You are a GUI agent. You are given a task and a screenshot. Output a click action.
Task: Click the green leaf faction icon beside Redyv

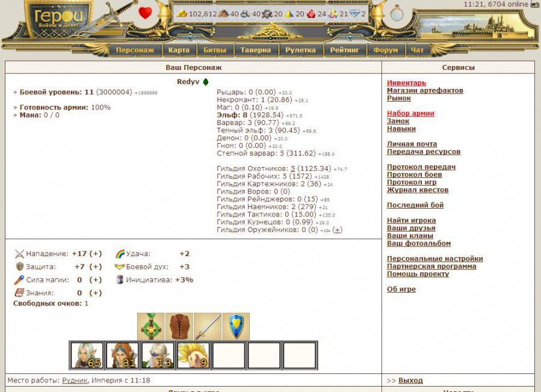pyautogui.click(x=206, y=82)
